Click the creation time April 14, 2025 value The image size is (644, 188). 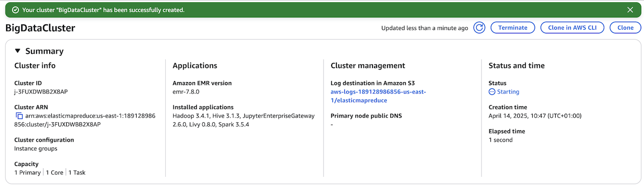pos(535,116)
